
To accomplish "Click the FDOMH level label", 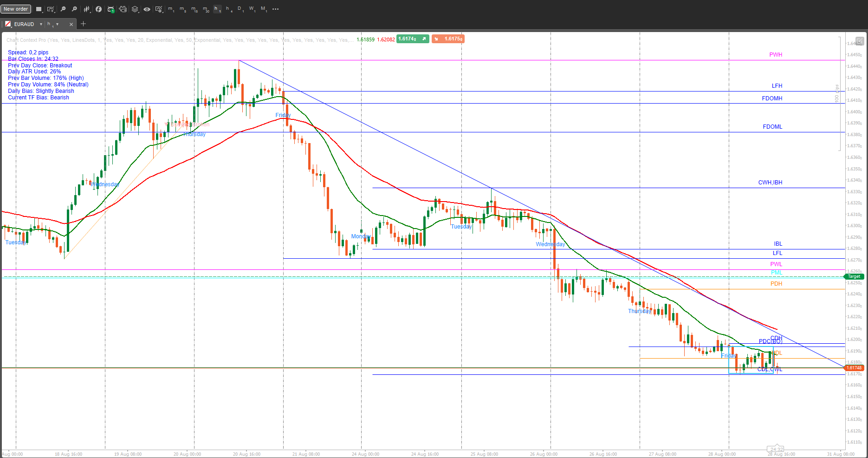I will [772, 98].
